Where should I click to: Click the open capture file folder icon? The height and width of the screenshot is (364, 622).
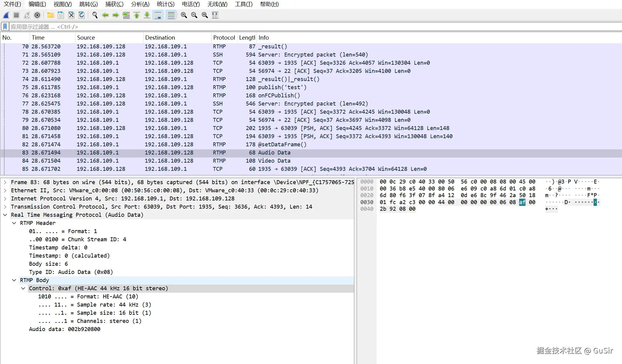pos(51,15)
